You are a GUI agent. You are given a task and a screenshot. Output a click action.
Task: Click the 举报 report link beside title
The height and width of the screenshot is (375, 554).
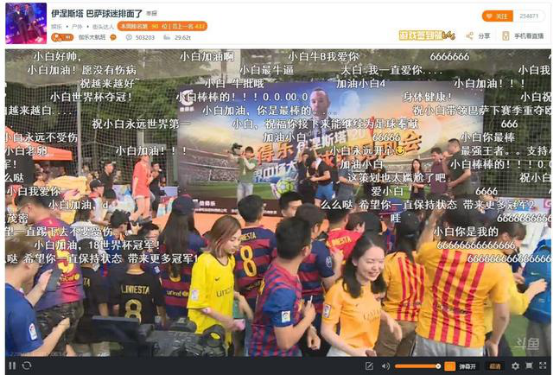(152, 13)
